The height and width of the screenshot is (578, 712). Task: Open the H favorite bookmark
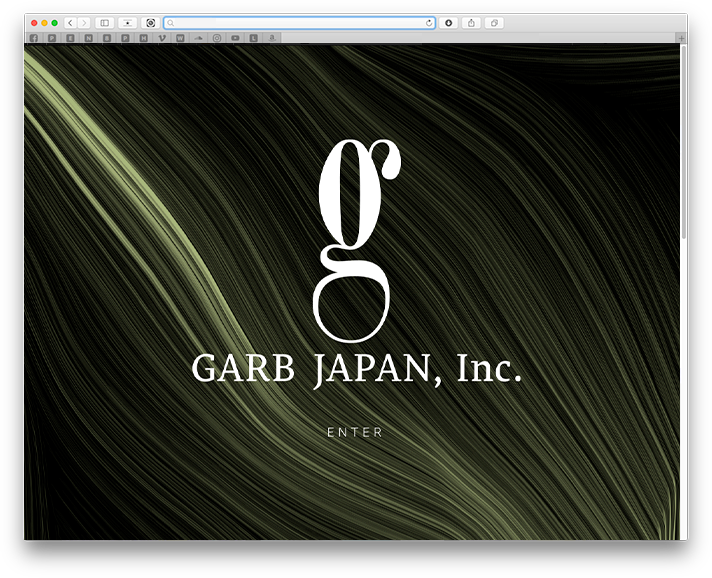coord(143,38)
